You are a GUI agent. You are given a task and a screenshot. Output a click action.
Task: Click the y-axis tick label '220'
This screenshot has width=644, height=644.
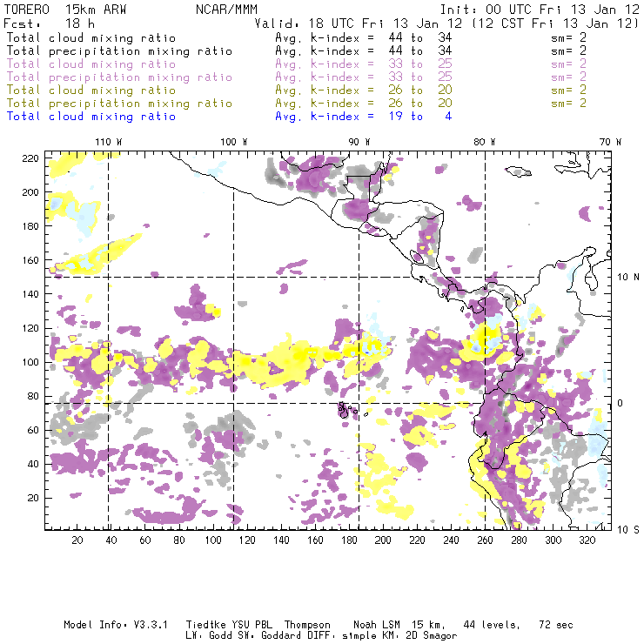[30, 158]
